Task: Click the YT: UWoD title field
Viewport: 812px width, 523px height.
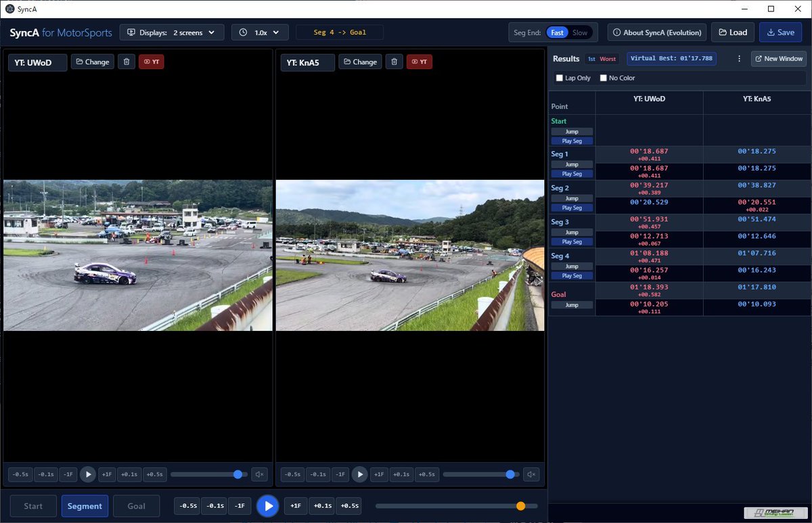Action: coord(37,62)
